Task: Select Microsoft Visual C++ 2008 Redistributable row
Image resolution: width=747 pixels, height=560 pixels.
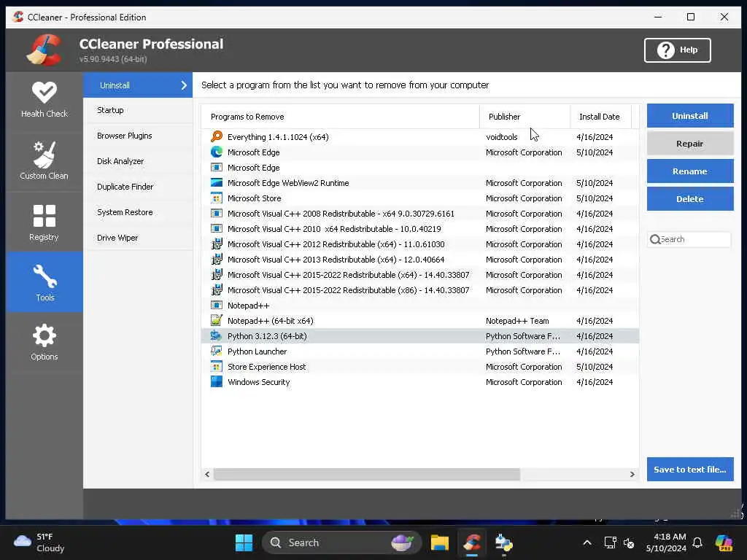Action: 419,214
